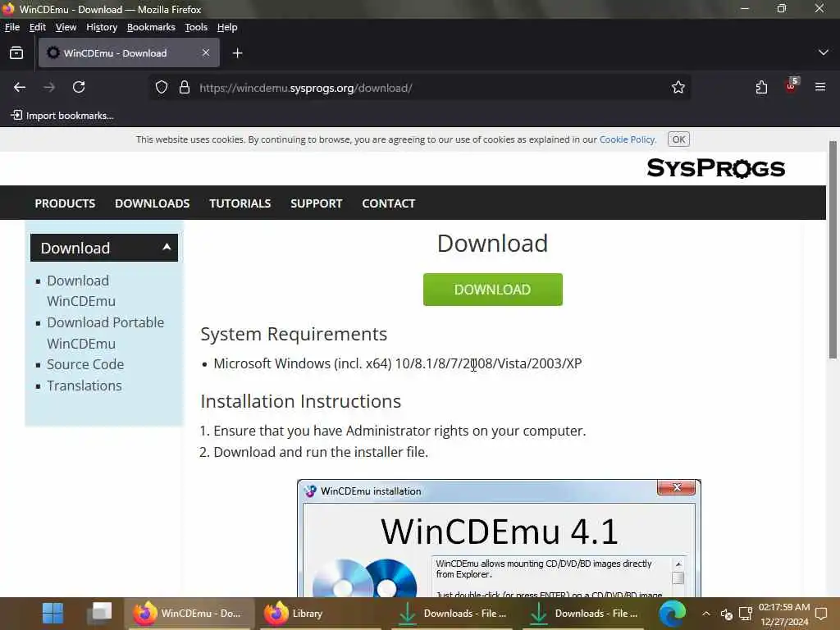This screenshot has height=630, width=840.
Task: Collapse the Download sidebar section arrow
Action: (167, 247)
